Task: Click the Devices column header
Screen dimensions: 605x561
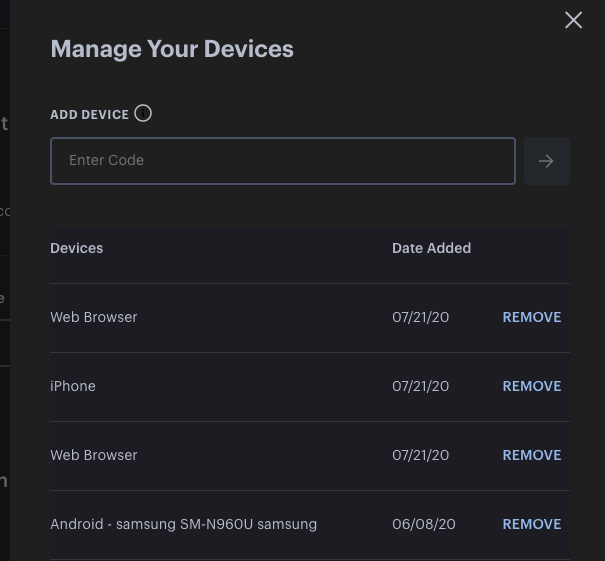Action: [x=77, y=248]
